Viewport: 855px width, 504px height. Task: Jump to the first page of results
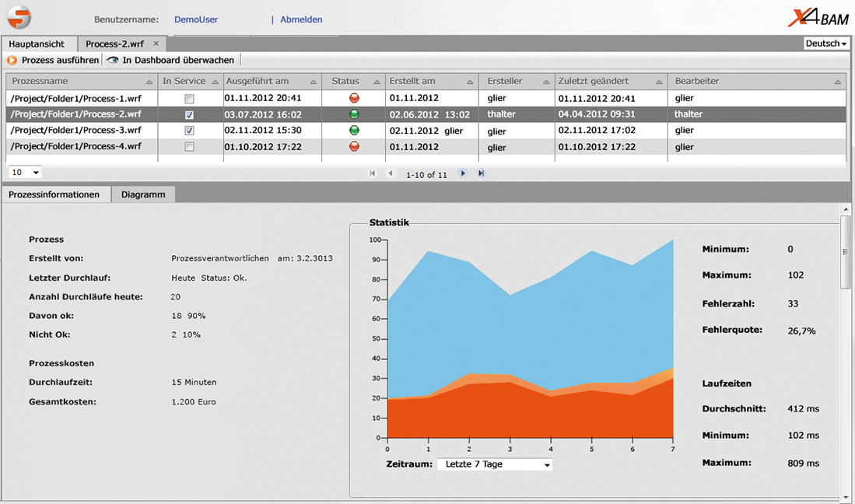click(372, 173)
